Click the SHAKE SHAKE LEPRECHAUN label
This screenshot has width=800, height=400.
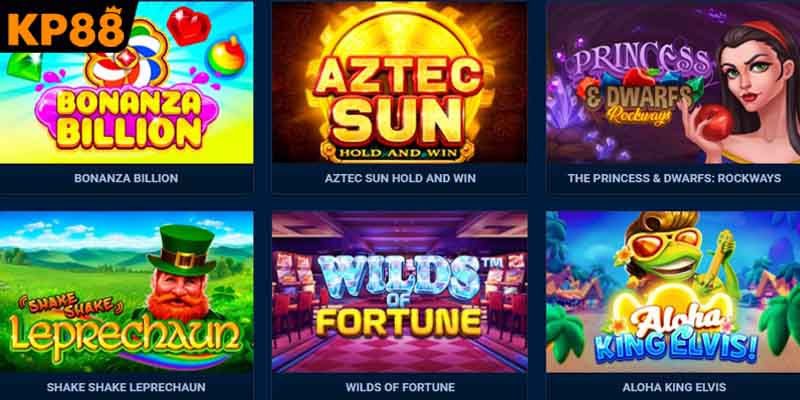tap(126, 387)
